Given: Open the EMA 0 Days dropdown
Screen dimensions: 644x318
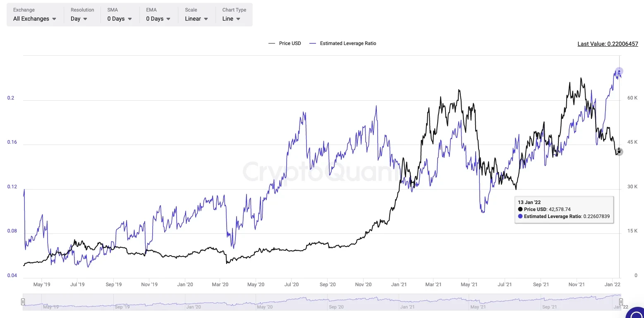Looking at the screenshot, I should [158, 19].
